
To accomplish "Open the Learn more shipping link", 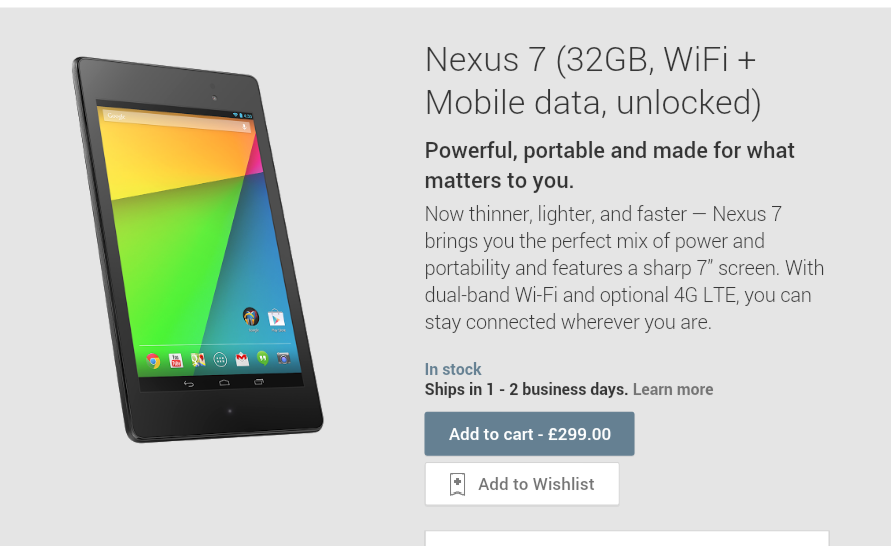I will point(673,389).
